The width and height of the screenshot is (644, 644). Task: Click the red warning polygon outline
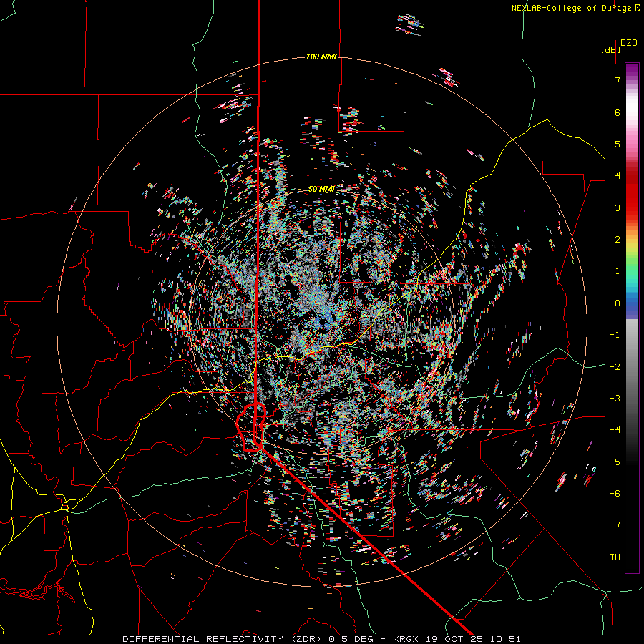[x=251, y=427]
